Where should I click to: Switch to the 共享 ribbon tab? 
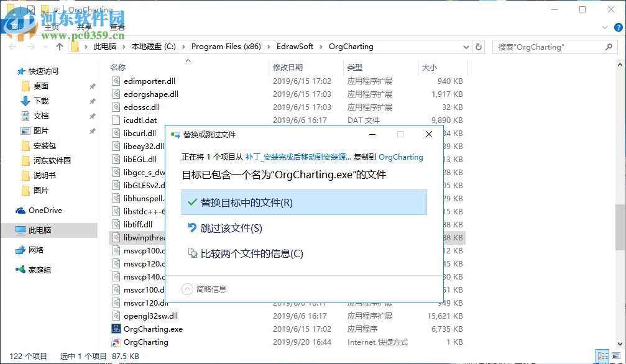click(85, 27)
